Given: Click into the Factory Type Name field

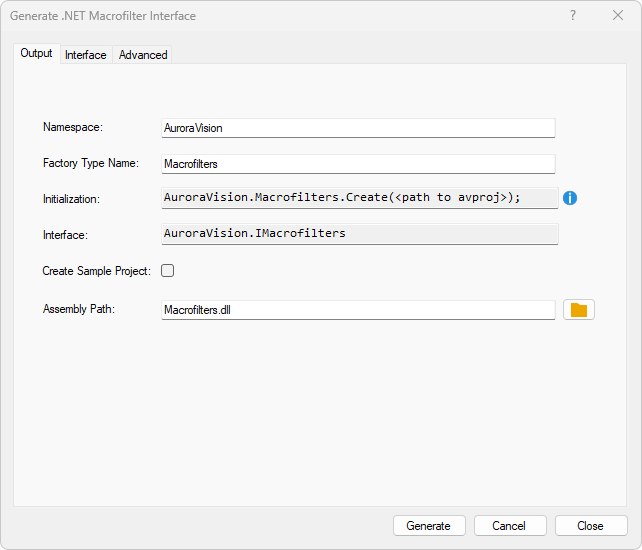Looking at the screenshot, I should pyautogui.click(x=357, y=164).
